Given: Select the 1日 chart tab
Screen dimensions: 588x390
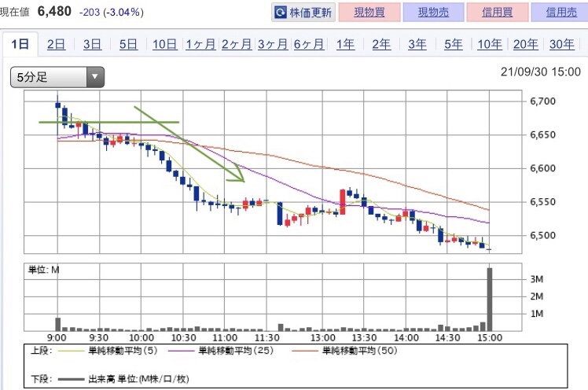Looking at the screenshot, I should point(20,44).
